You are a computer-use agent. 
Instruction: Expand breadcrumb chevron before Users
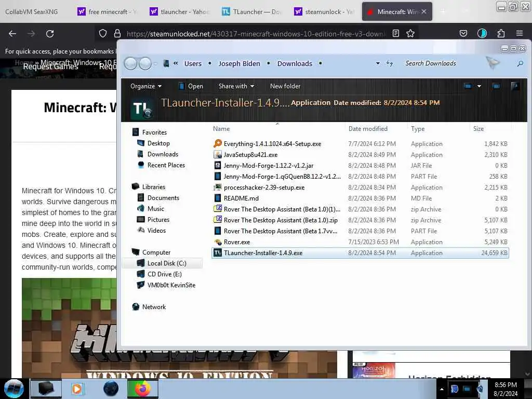coord(176,63)
